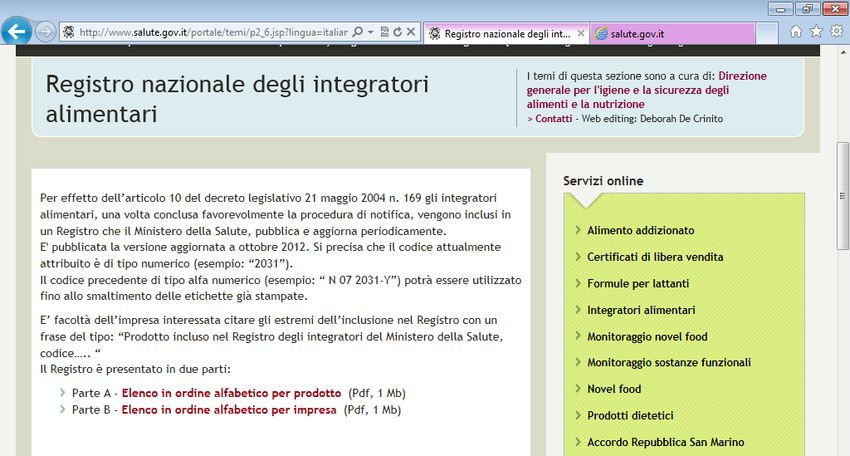This screenshot has height=456, width=850.
Task: Open the Tools gear icon
Action: (836, 32)
